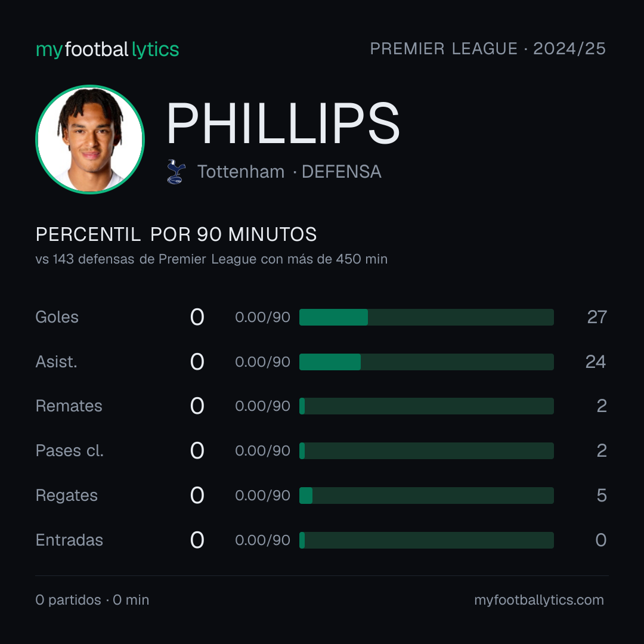
Task: Click the Remates percentile bar
Action: (x=426, y=406)
